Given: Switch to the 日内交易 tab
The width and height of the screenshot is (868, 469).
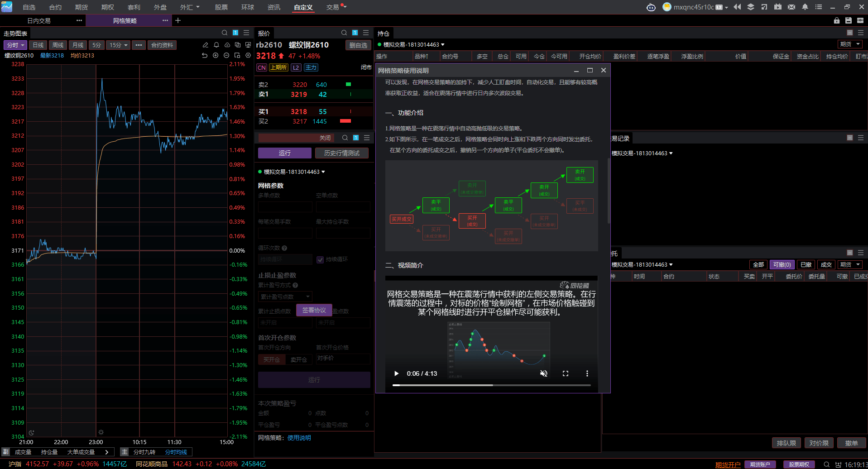Looking at the screenshot, I should coord(39,20).
